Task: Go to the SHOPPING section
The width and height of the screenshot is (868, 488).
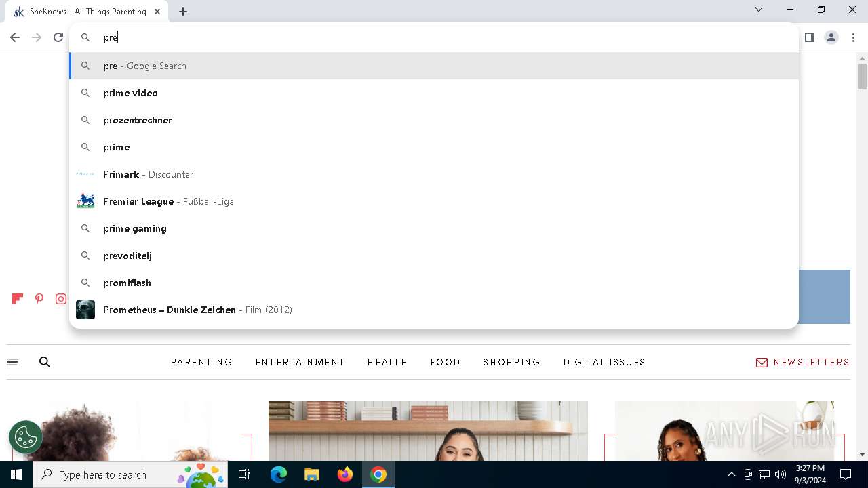Action: click(x=511, y=362)
